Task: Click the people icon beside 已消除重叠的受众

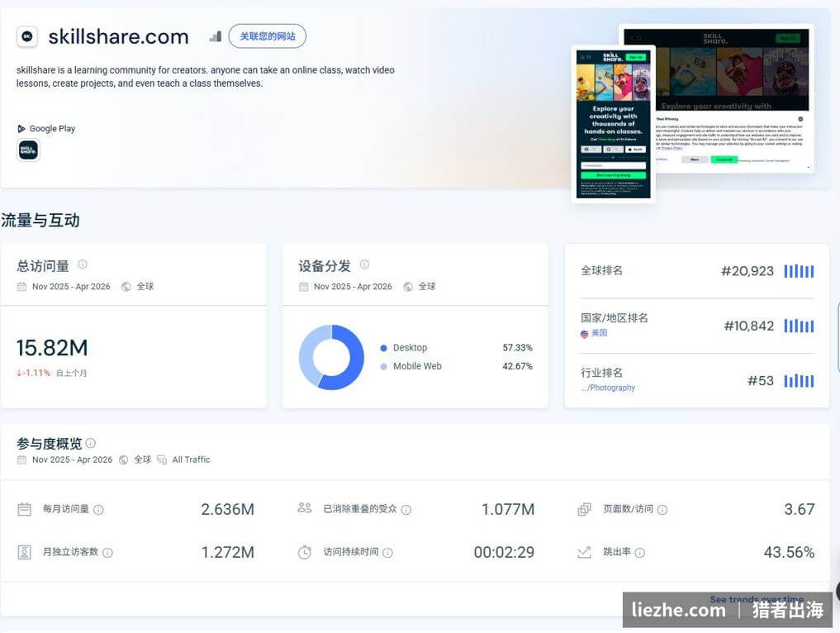Action: (304, 507)
